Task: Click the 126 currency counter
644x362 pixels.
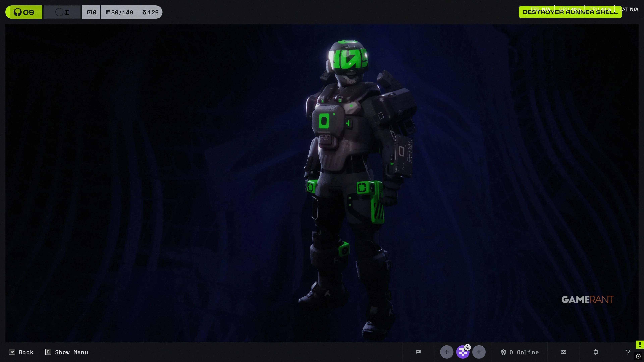Action: pyautogui.click(x=150, y=12)
